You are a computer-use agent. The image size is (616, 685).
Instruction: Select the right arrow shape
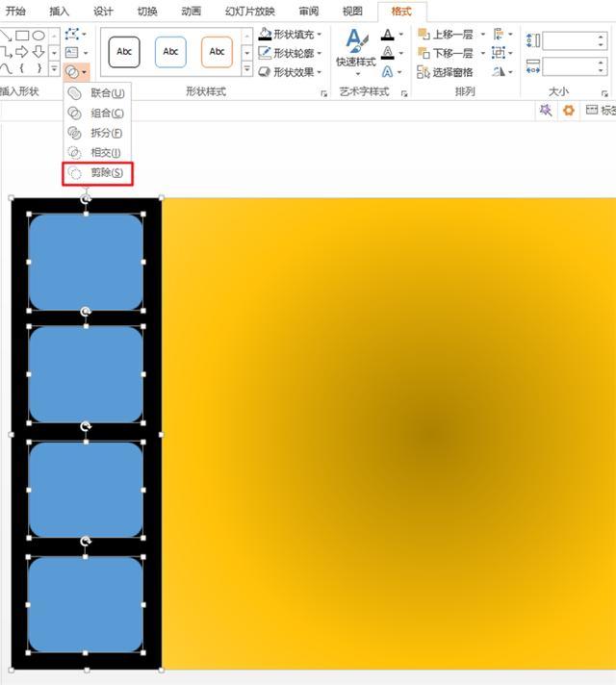(22, 52)
